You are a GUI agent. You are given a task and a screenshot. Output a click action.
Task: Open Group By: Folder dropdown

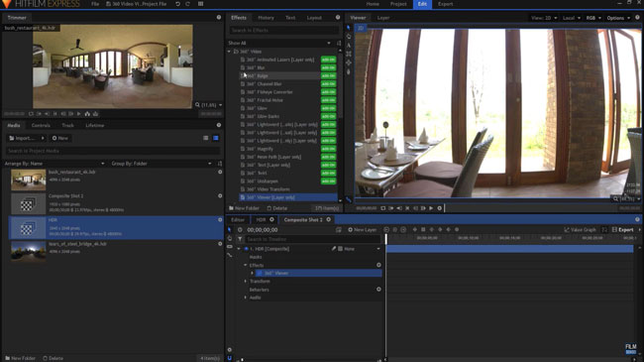coord(161,164)
